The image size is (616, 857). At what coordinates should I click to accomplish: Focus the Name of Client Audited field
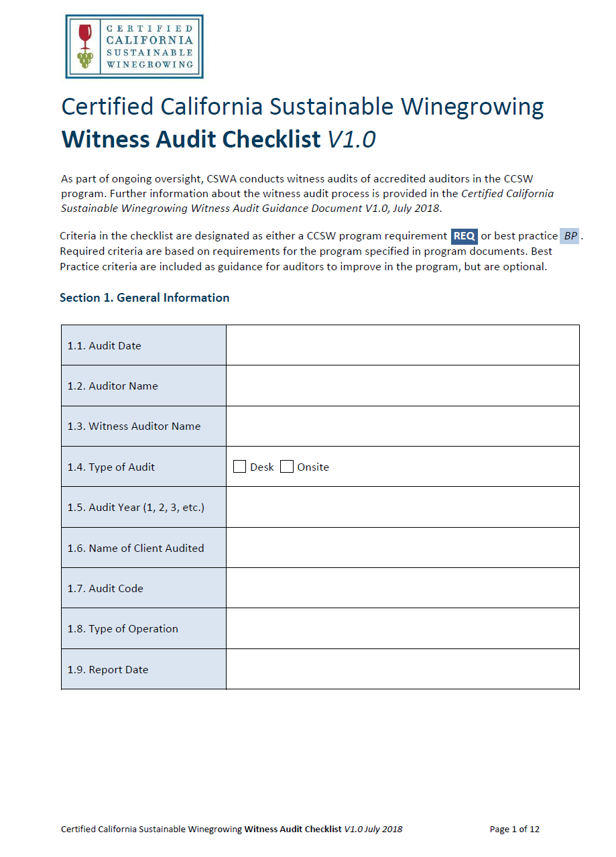pyautogui.click(x=402, y=548)
